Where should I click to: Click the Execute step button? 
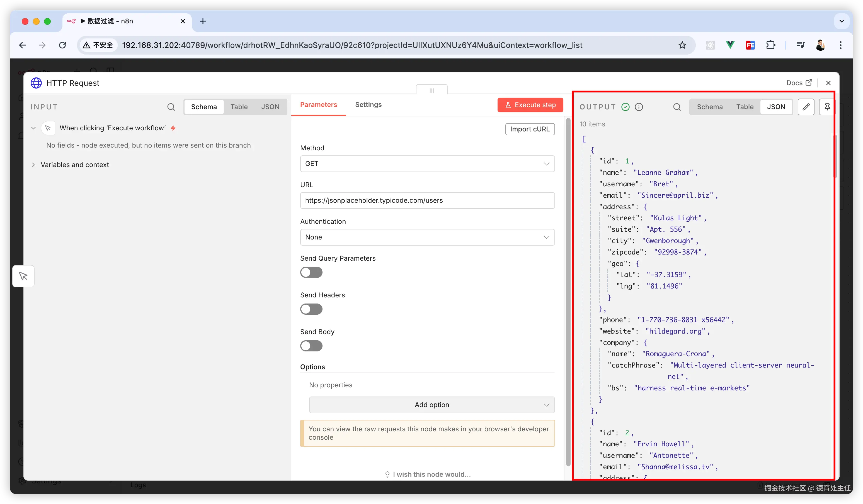pos(530,105)
